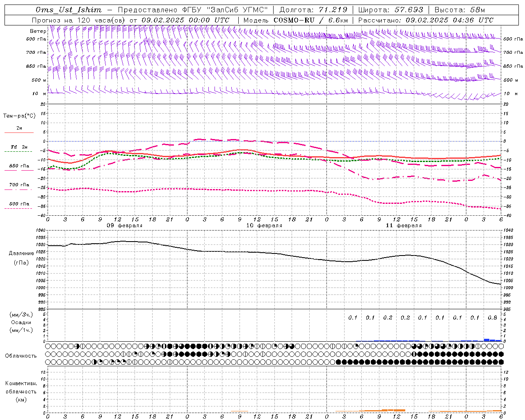The height and width of the screenshot is (420, 525).
Task: Click the dotted 500 гПа temperature legend line
Action: click(x=18, y=208)
